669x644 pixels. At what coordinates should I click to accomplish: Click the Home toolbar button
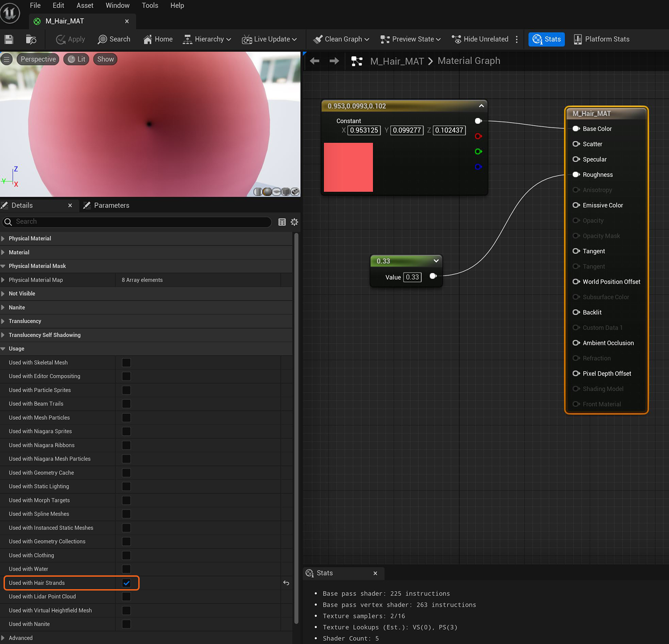tap(158, 39)
